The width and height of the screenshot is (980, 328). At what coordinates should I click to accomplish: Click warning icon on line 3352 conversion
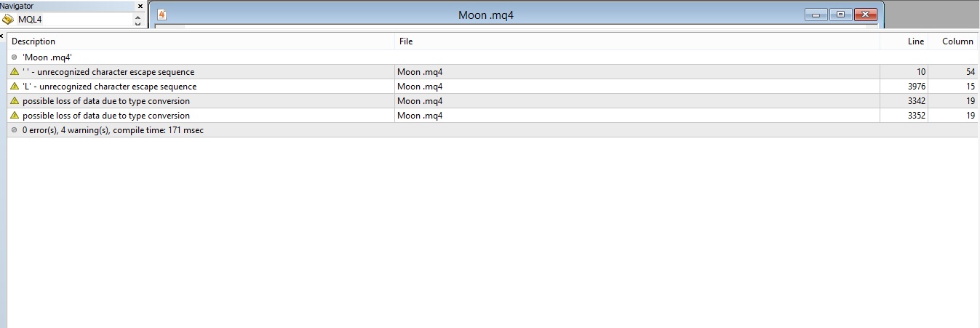click(15, 116)
